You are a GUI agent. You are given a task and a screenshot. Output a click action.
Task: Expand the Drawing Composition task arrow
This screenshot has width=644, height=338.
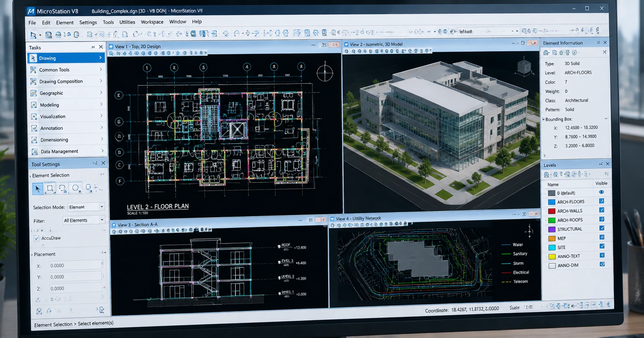point(101,81)
